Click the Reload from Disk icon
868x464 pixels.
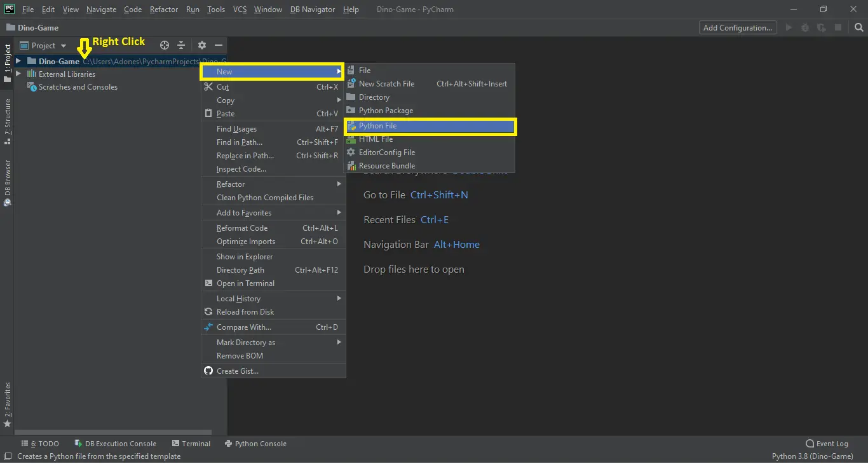coord(208,311)
